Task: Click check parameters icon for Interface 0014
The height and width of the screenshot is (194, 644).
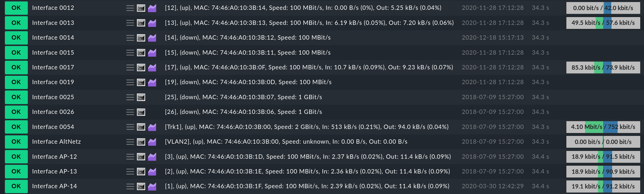Action: click(141, 38)
